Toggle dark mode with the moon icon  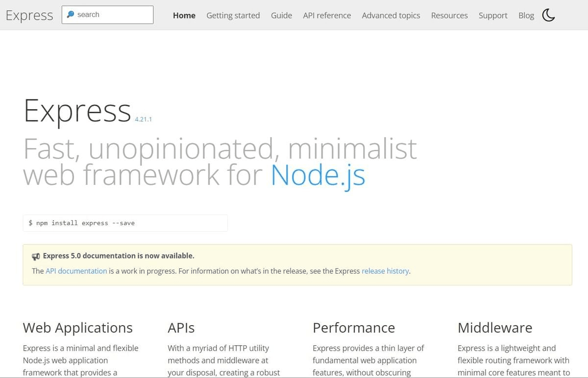(x=548, y=15)
